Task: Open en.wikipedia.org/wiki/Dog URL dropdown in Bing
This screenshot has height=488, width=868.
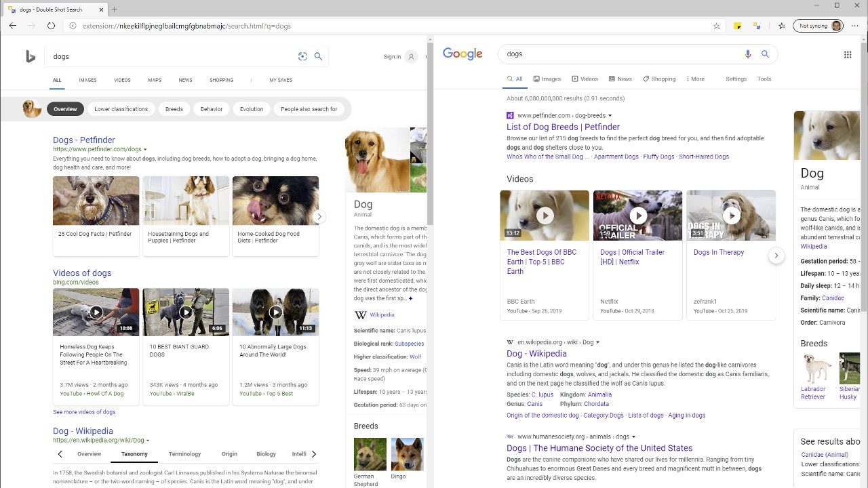Action: (x=148, y=441)
